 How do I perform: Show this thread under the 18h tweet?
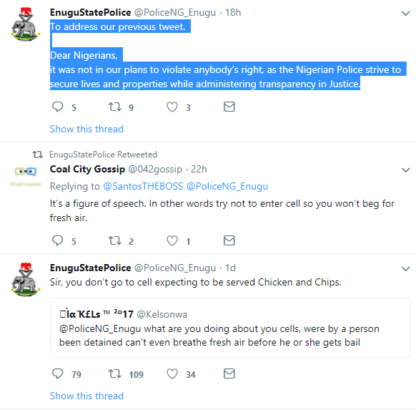click(87, 129)
